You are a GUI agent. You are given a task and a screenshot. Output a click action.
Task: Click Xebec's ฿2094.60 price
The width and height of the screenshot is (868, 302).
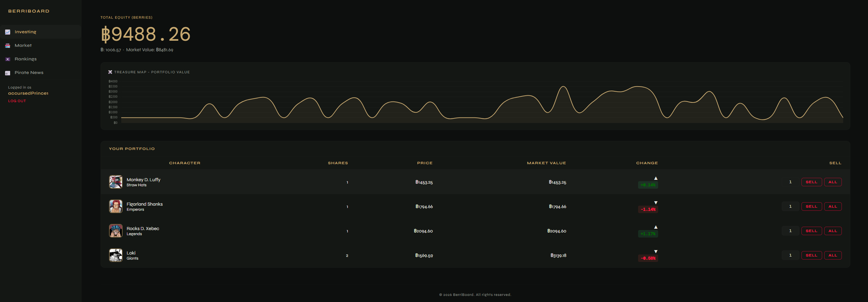pos(423,231)
